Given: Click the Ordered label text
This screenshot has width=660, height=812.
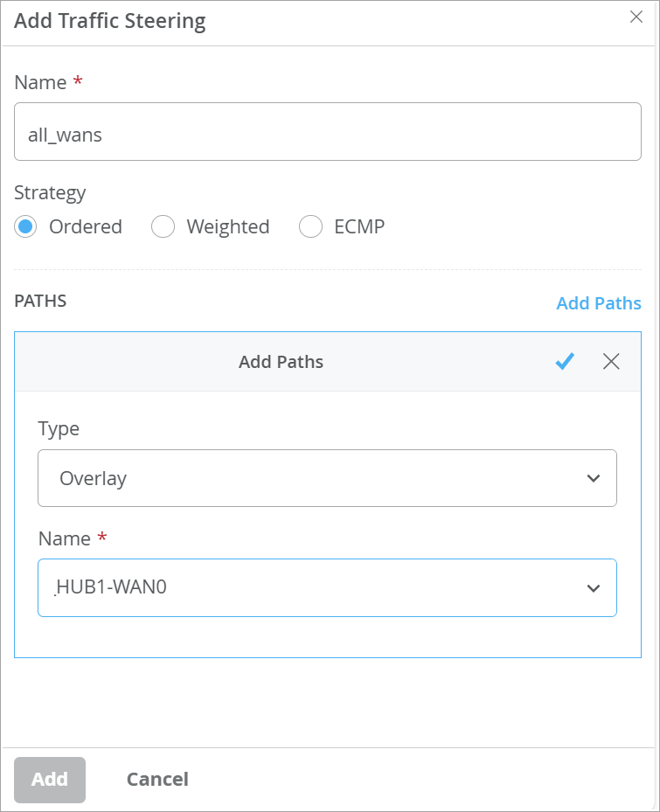Looking at the screenshot, I should pos(86,227).
